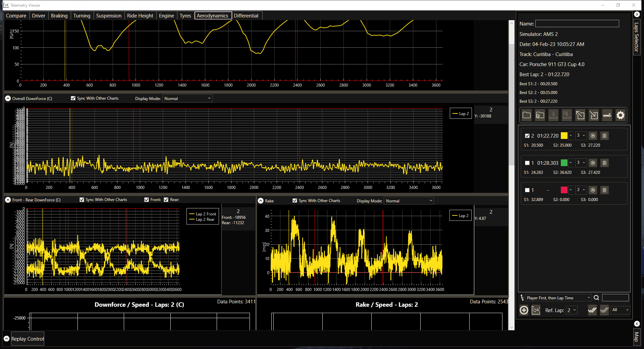Screen dimensions: 644x349
Task: Open the Ref. Lap dropdown
Action: click(x=571, y=310)
